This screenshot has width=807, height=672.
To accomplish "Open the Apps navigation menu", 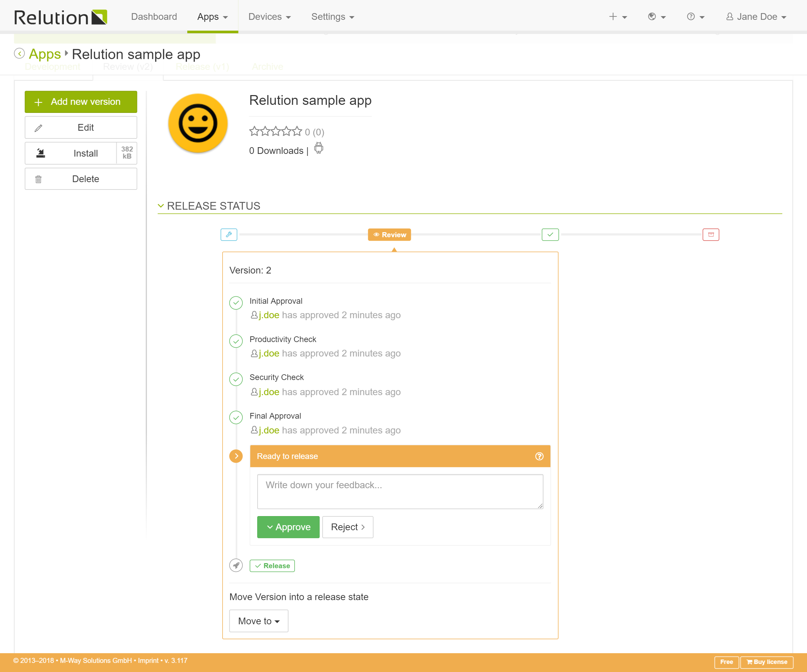I will coord(213,17).
